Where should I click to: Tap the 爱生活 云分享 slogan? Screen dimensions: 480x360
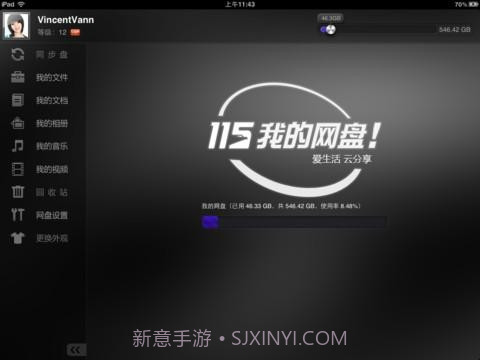coord(341,159)
